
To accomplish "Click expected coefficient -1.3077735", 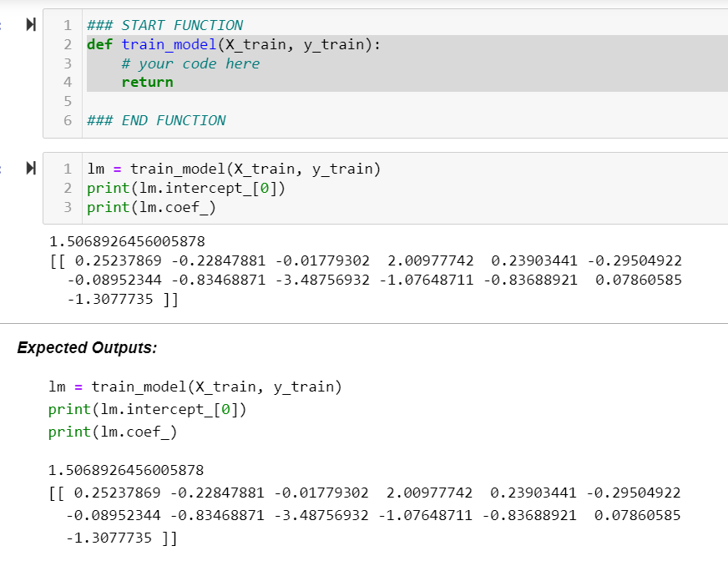I will point(109,538).
